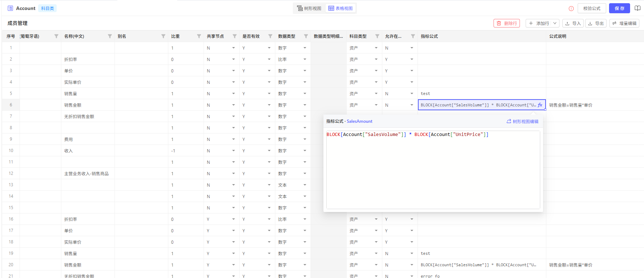
Task: Select the row 6 指标公式 formula cell
Action: pos(482,105)
